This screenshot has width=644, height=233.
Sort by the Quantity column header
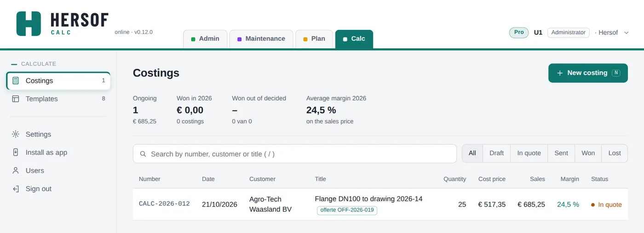(454, 179)
